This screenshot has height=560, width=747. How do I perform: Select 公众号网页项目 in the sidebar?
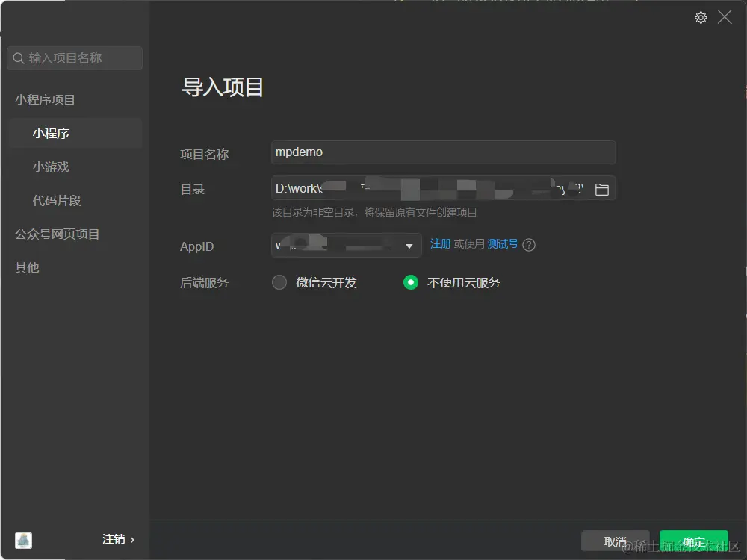(57, 234)
